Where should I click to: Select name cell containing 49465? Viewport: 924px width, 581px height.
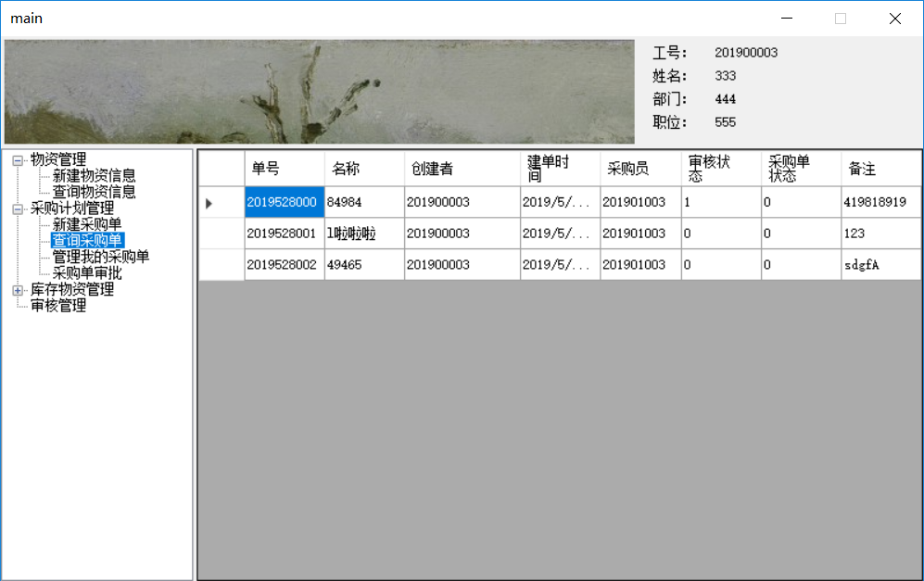point(363,265)
